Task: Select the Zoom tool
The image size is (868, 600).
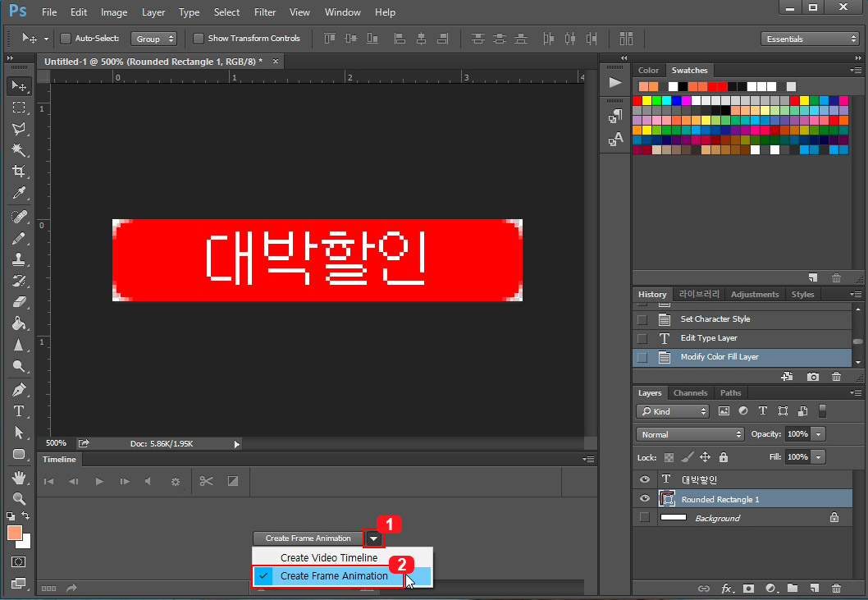Action: (x=19, y=498)
